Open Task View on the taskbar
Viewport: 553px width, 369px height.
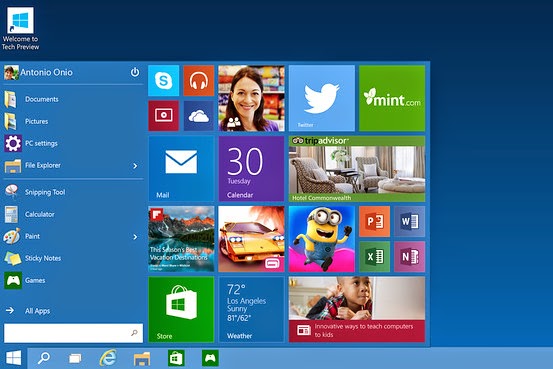pyautogui.click(x=75, y=358)
